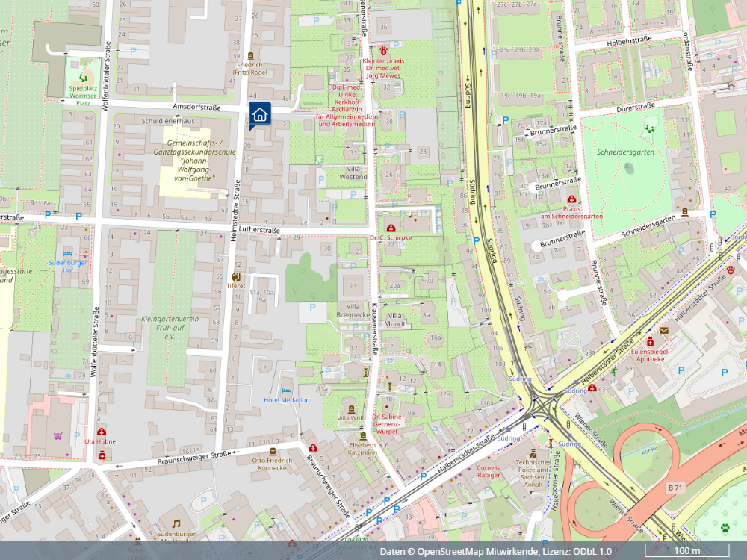This screenshot has width=747, height=560.
Task: Open the OpenStreetMap Mitwirkende attribution link
Action: (x=478, y=551)
